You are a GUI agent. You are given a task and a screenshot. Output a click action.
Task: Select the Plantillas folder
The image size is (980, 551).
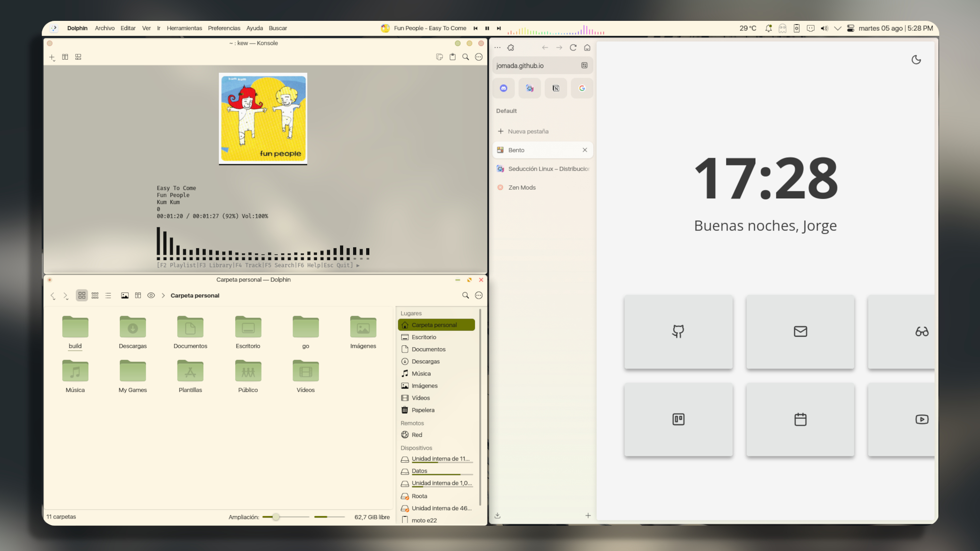click(x=190, y=376)
